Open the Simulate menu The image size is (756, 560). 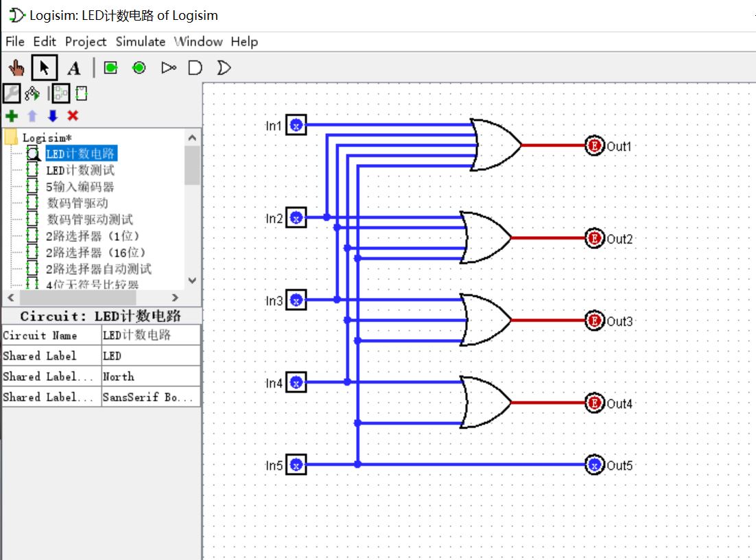tap(140, 41)
